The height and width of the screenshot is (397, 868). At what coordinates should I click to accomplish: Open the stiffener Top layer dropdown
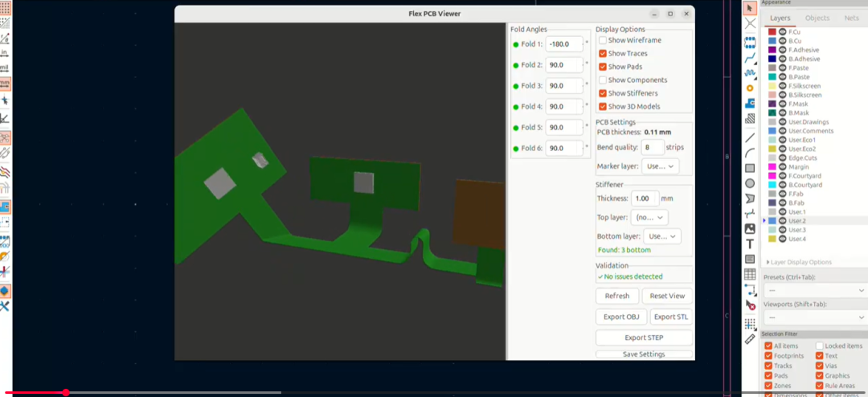(x=649, y=217)
